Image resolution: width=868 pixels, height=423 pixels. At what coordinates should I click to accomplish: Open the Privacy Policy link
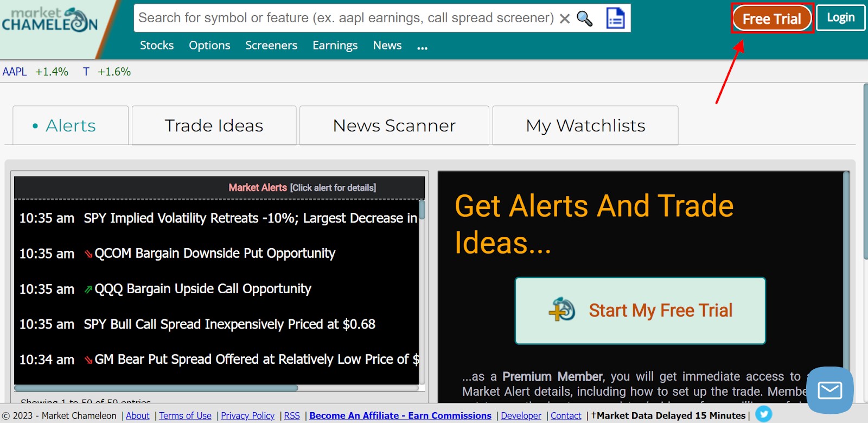point(248,415)
